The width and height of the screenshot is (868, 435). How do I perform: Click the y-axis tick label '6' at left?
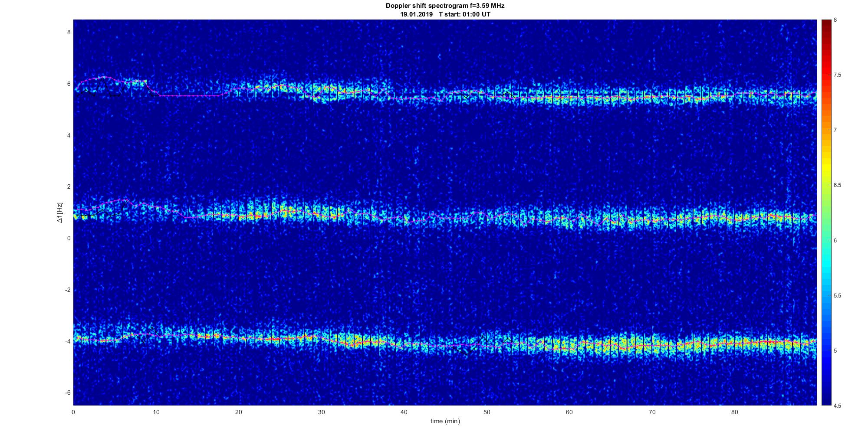(69, 84)
